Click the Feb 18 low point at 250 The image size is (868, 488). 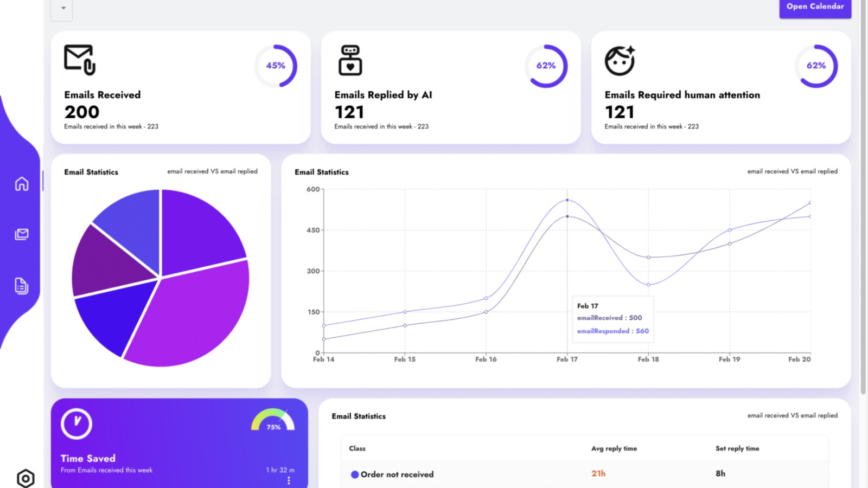[648, 285]
